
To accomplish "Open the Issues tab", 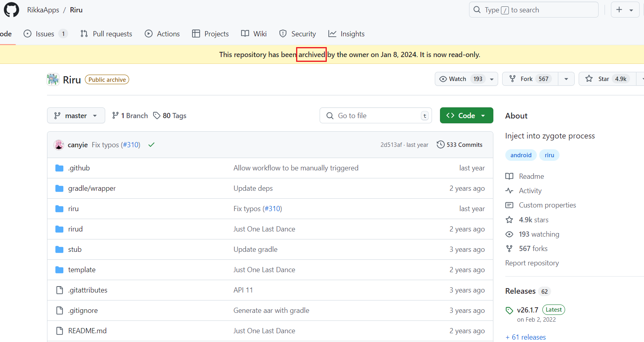I will pos(45,34).
